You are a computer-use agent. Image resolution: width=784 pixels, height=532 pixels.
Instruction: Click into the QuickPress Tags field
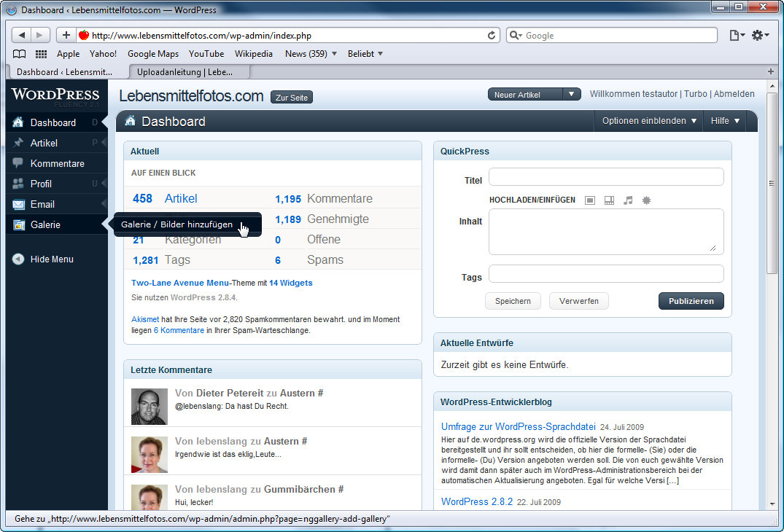[x=606, y=274]
